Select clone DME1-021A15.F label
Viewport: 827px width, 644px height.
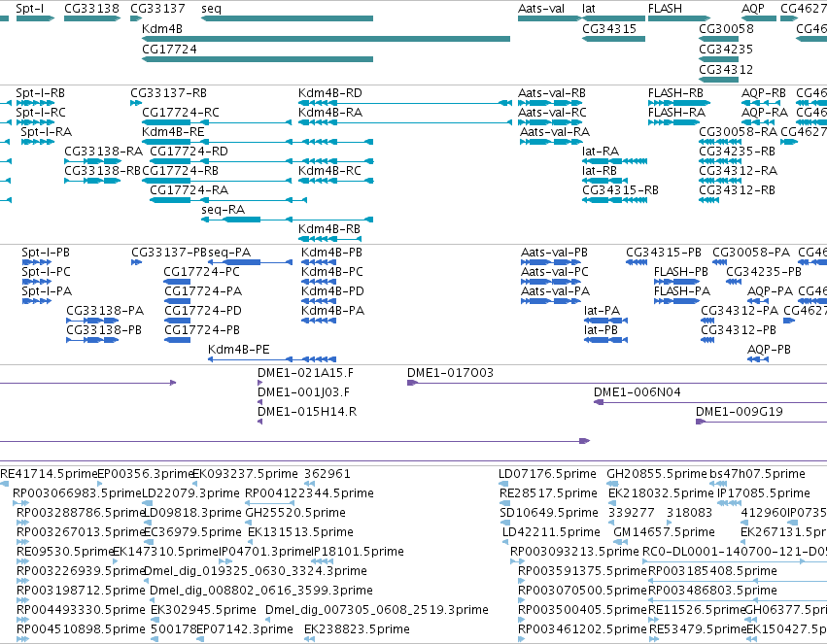click(x=305, y=373)
